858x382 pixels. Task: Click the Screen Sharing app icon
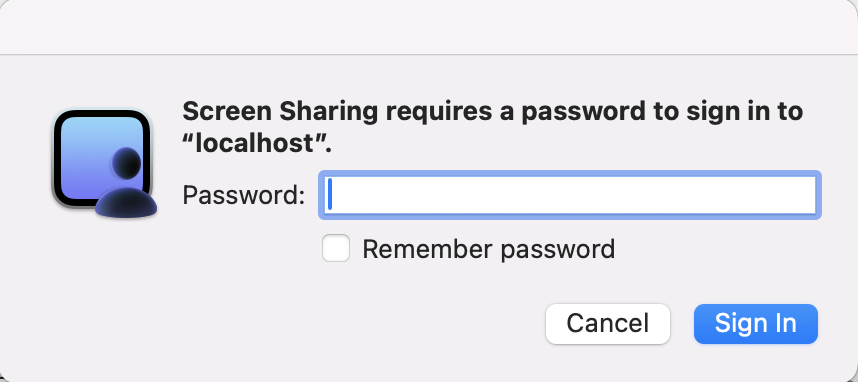105,162
